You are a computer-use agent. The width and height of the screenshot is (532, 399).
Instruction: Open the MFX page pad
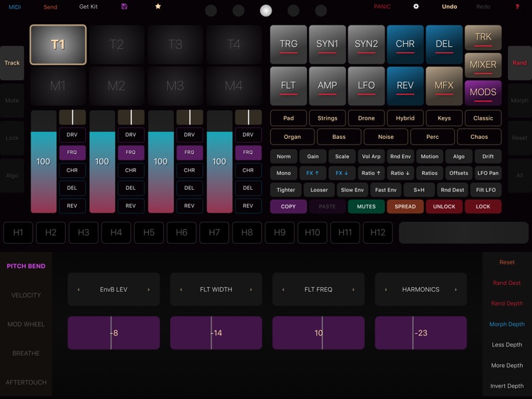(x=444, y=86)
